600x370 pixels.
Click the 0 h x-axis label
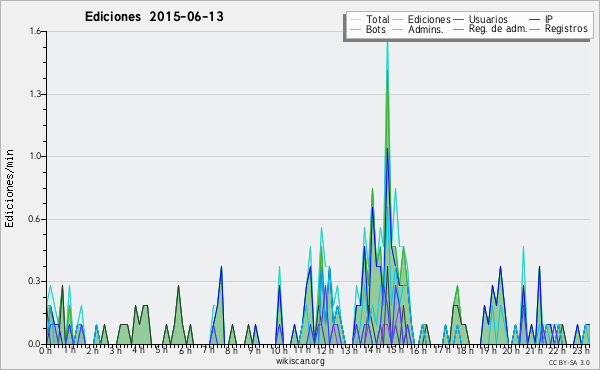(x=45, y=350)
